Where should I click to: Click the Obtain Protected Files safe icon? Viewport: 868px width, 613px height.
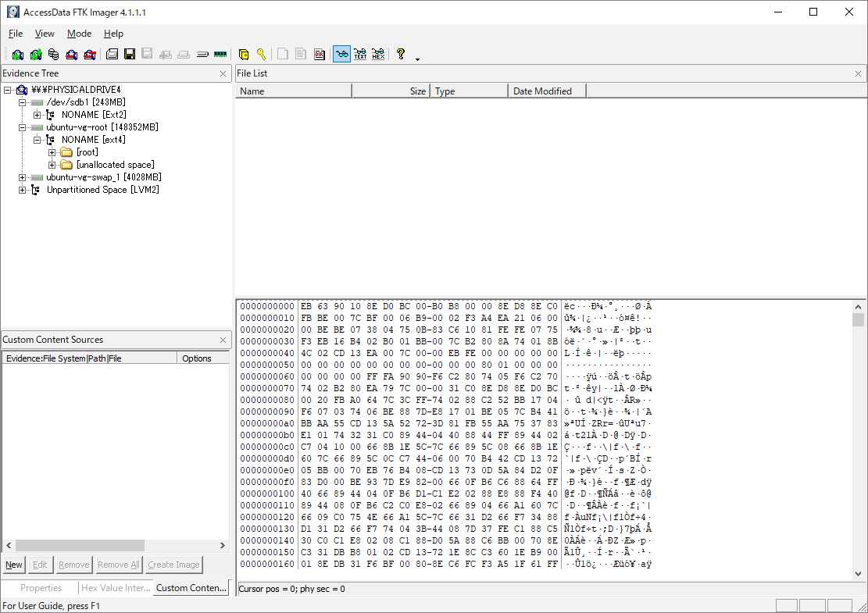point(244,54)
